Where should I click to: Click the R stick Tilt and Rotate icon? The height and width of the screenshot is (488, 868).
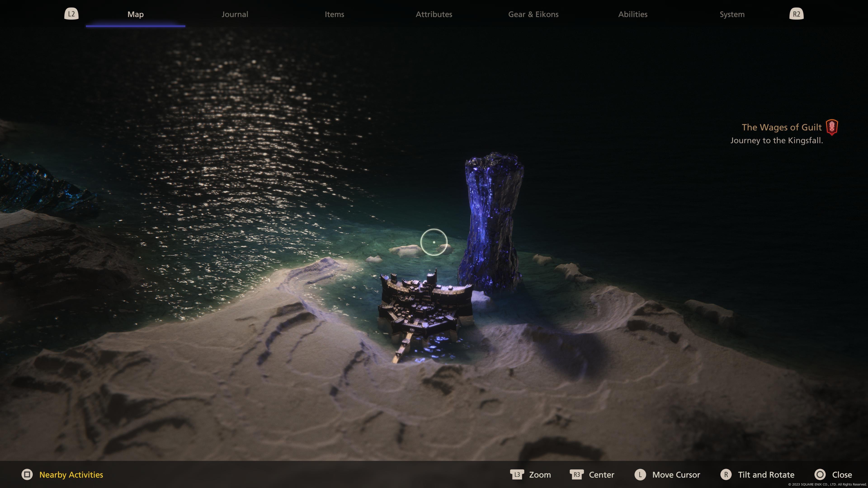pyautogui.click(x=726, y=474)
